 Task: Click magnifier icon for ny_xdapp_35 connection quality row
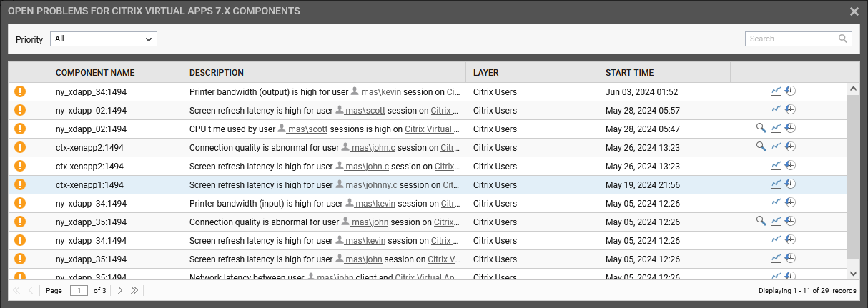[761, 221]
